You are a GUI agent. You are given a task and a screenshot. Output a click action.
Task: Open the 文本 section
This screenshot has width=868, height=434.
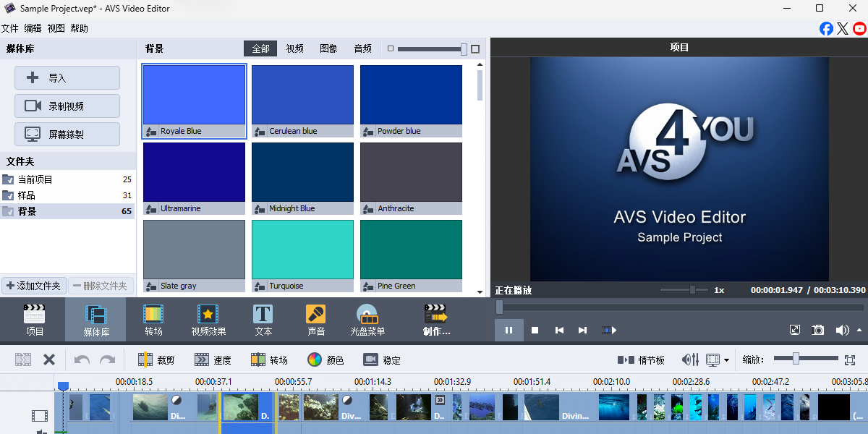tap(263, 320)
